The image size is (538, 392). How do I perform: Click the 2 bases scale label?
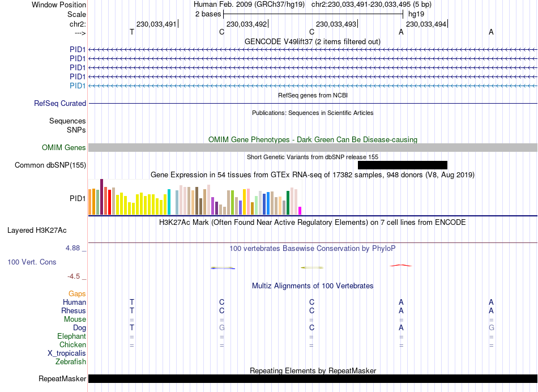point(208,14)
